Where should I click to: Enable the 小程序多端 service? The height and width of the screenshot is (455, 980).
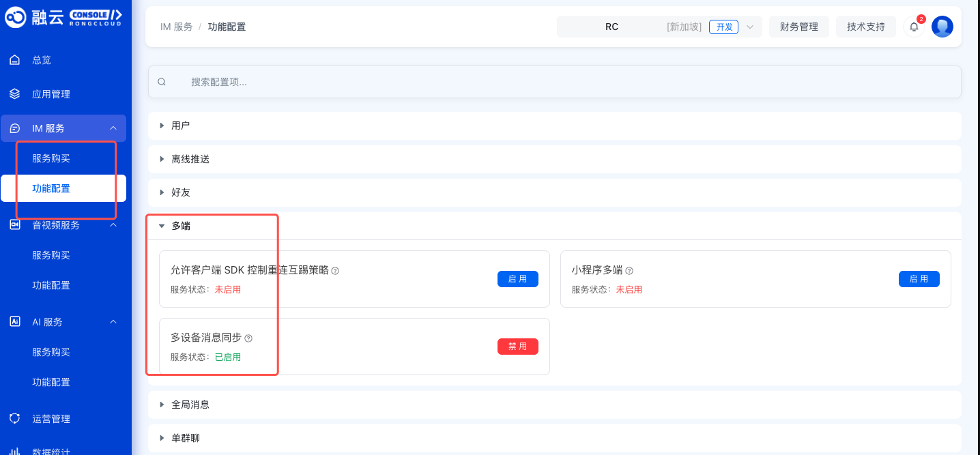tap(919, 279)
